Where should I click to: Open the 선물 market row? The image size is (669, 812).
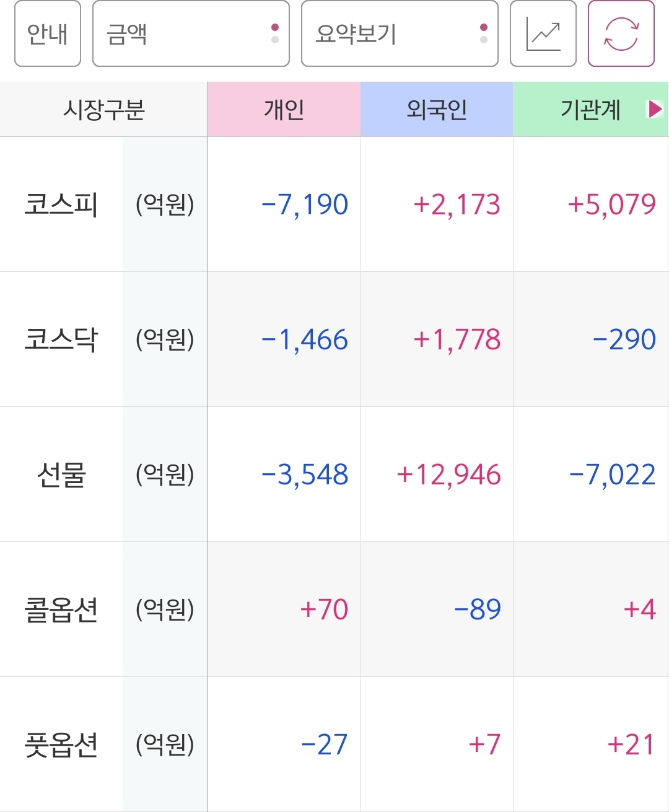click(x=334, y=474)
